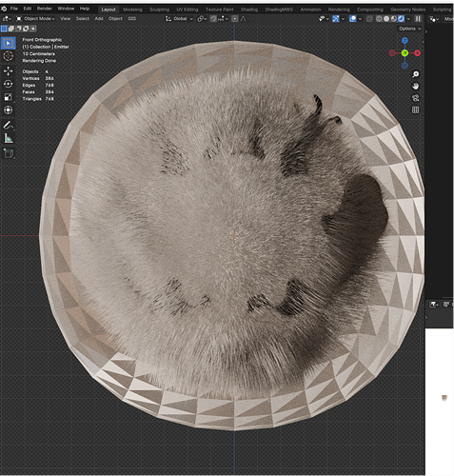Open the viewport Object menu
454x476 pixels.
[x=115, y=19]
